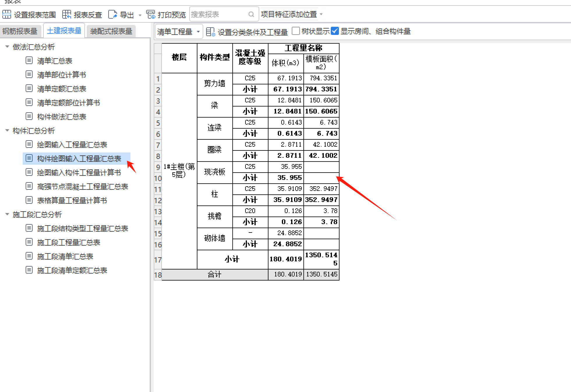Image resolution: width=571 pixels, height=392 pixels.
Task: Click the 报表反查 button
Action: [82, 15]
